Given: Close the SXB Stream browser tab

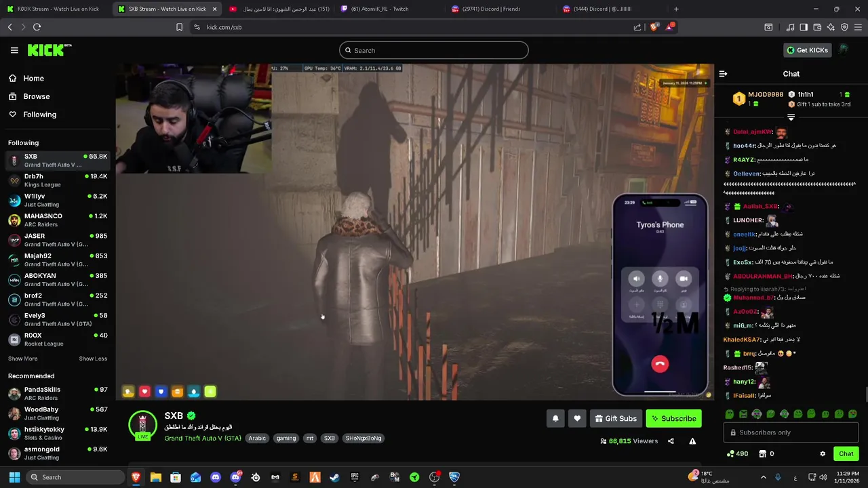Looking at the screenshot, I should click(x=214, y=9).
